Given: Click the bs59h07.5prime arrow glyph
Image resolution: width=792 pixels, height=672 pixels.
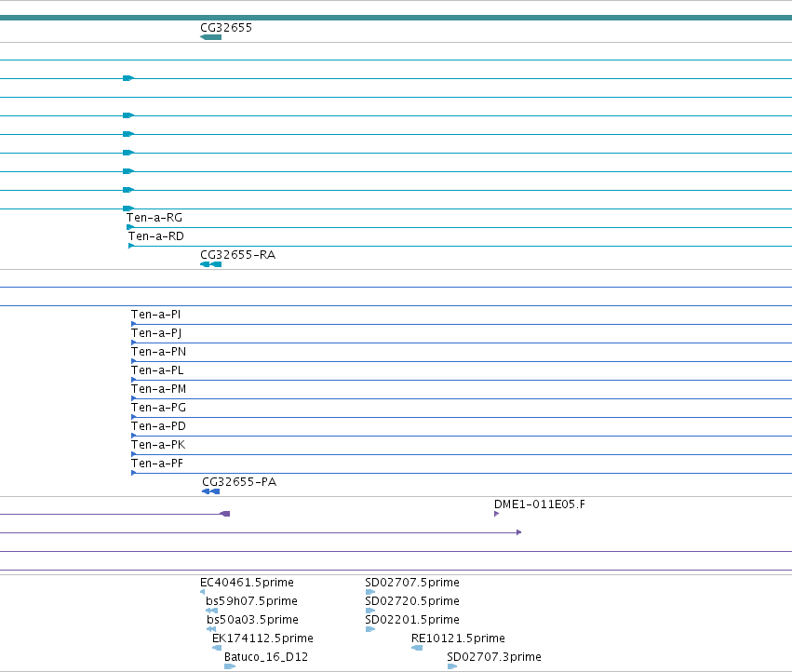Looking at the screenshot, I should point(211,611).
